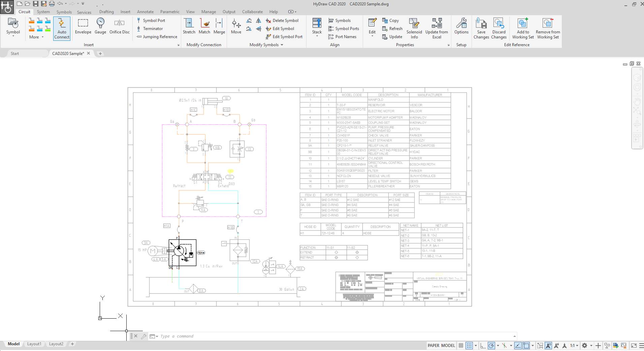This screenshot has width=644, height=351.
Task: Open the polar tracking angle dropdown arrow
Action: click(x=498, y=345)
